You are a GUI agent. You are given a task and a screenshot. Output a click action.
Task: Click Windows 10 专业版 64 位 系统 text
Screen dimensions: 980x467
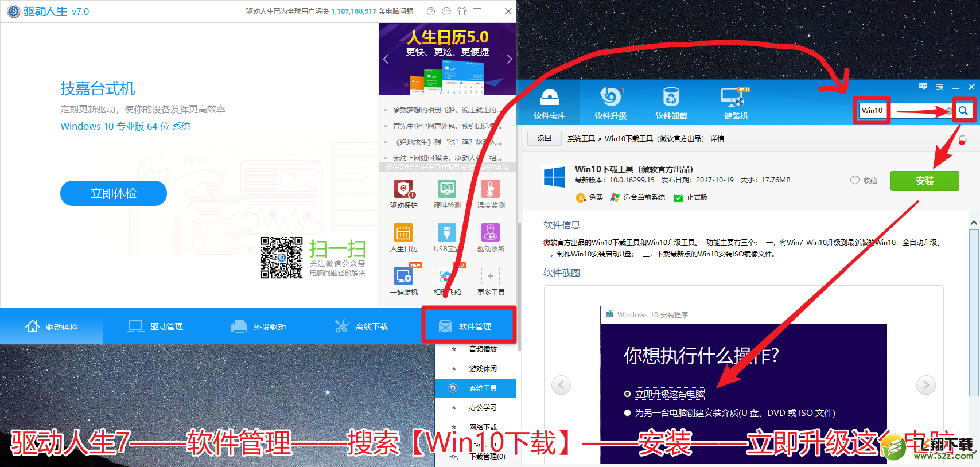pyautogui.click(x=126, y=127)
